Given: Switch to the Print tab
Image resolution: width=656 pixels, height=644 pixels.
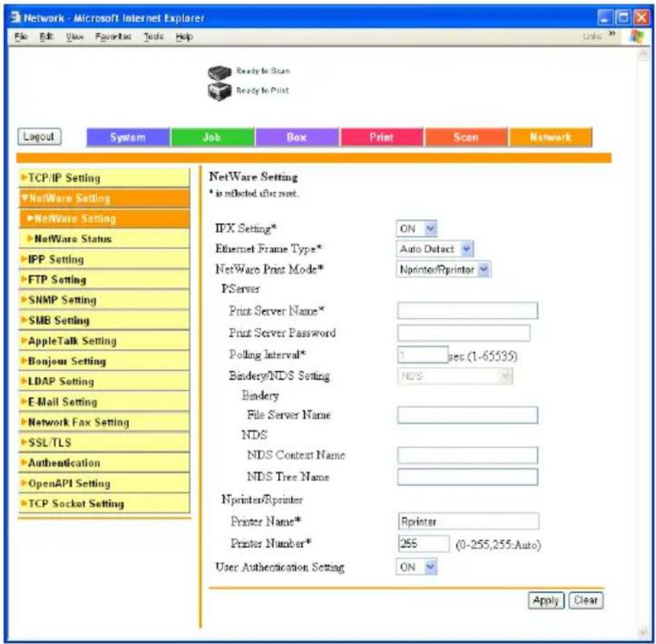Looking at the screenshot, I should click(381, 137).
